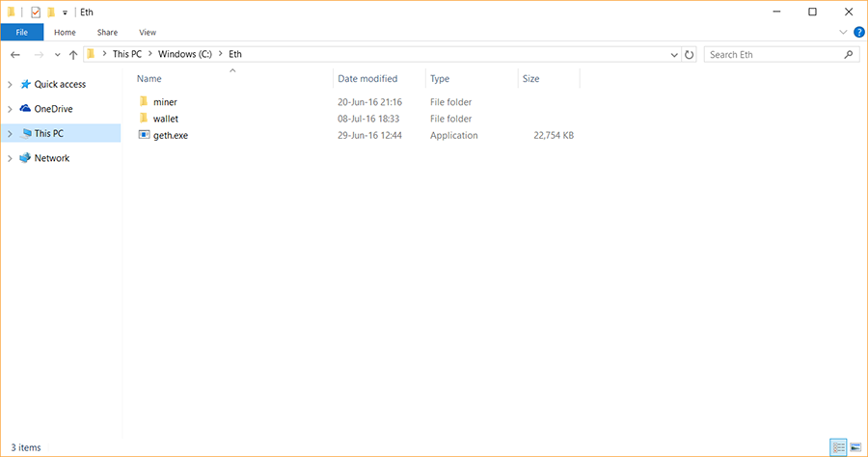This screenshot has width=868, height=457.
Task: Select This PC in navigation pane
Action: (49, 133)
